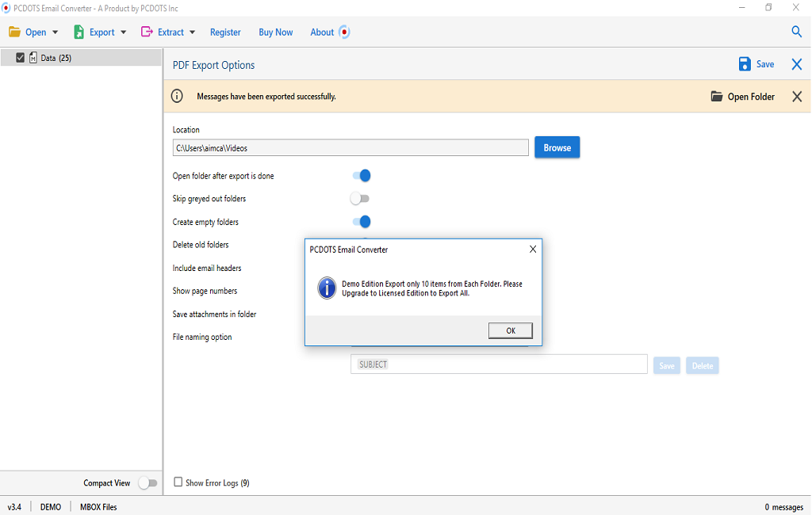812x515 pixels.
Task: Click the pink Extract icon
Action: [147, 32]
